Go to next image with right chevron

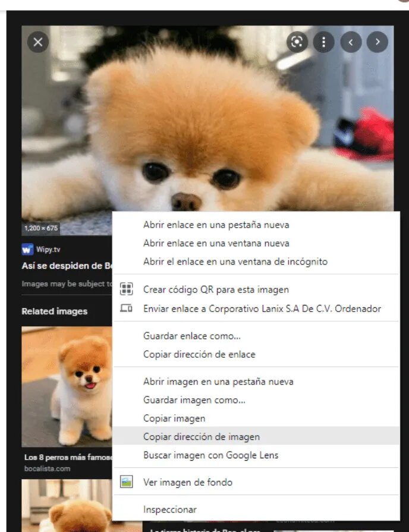point(377,42)
